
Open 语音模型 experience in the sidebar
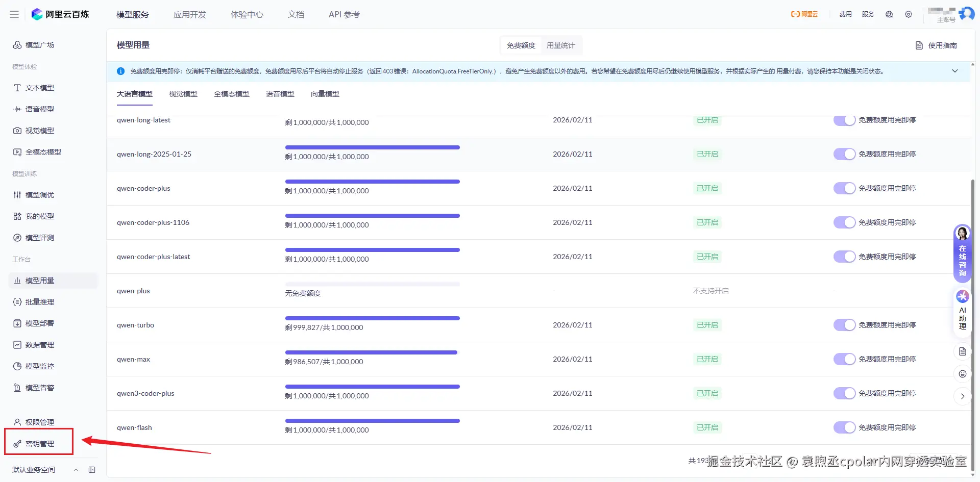pos(40,109)
